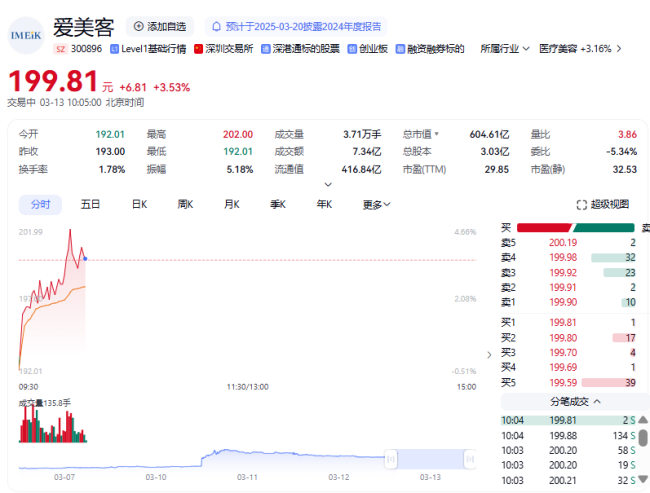This screenshot has width=650, height=493.
Task: Collapse the order book side panel arrow
Action: point(489,355)
